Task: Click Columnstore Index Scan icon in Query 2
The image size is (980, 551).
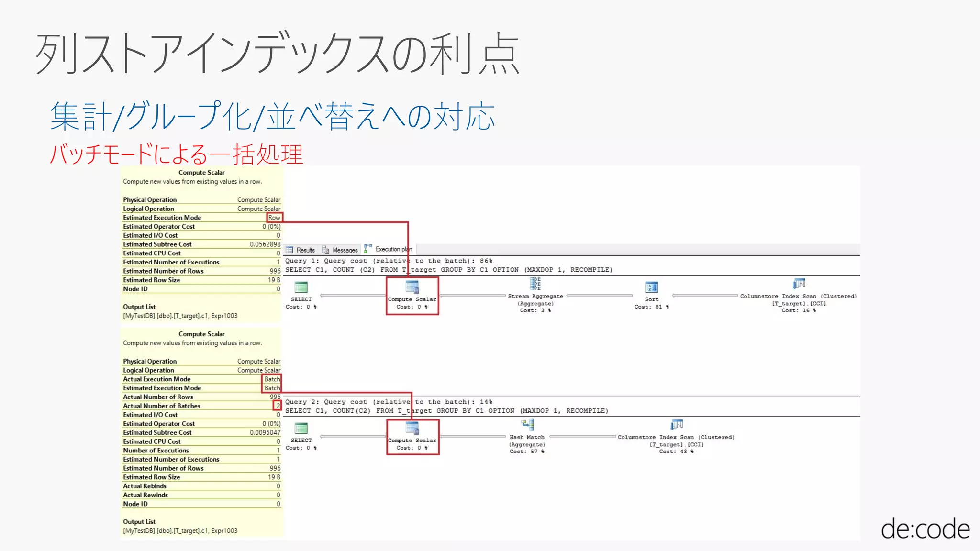Action: click(x=677, y=425)
